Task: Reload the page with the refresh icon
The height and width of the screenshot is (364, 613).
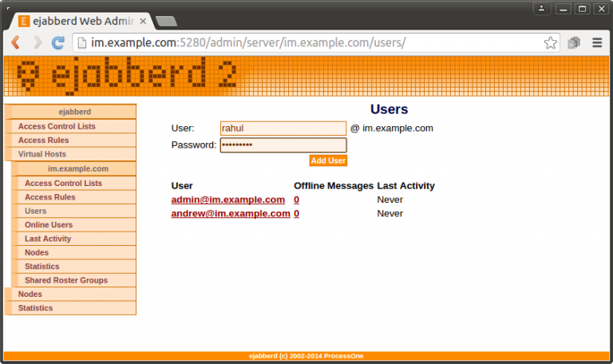Action: pos(58,43)
